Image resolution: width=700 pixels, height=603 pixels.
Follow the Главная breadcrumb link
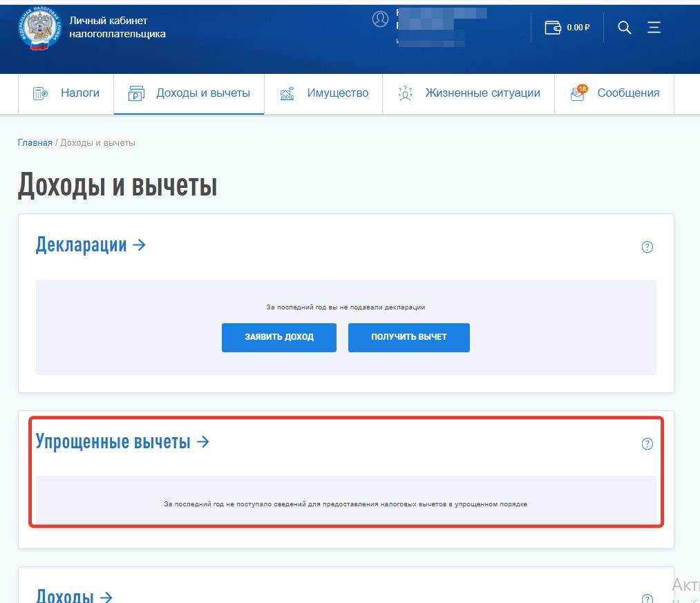click(x=35, y=142)
